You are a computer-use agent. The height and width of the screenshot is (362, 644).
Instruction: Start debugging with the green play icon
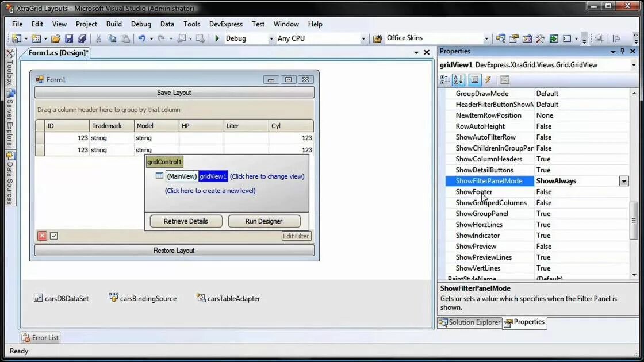(217, 38)
